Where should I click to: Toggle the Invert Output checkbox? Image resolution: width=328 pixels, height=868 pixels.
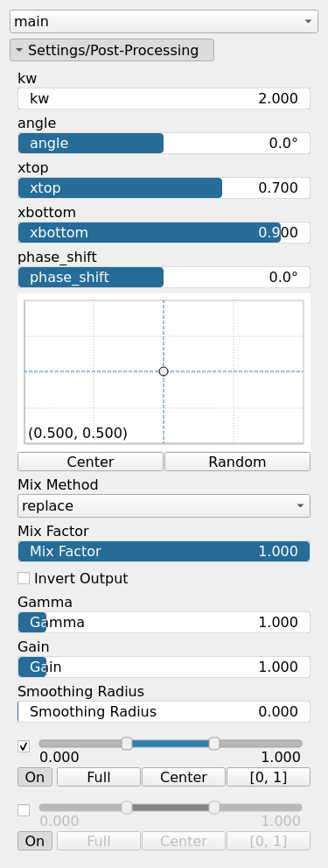click(x=24, y=578)
